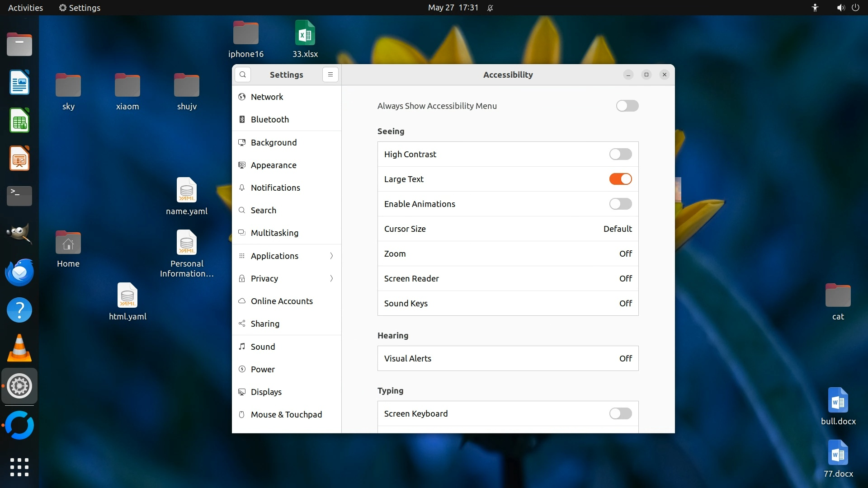Click the accessibility icon in top bar

click(815, 8)
